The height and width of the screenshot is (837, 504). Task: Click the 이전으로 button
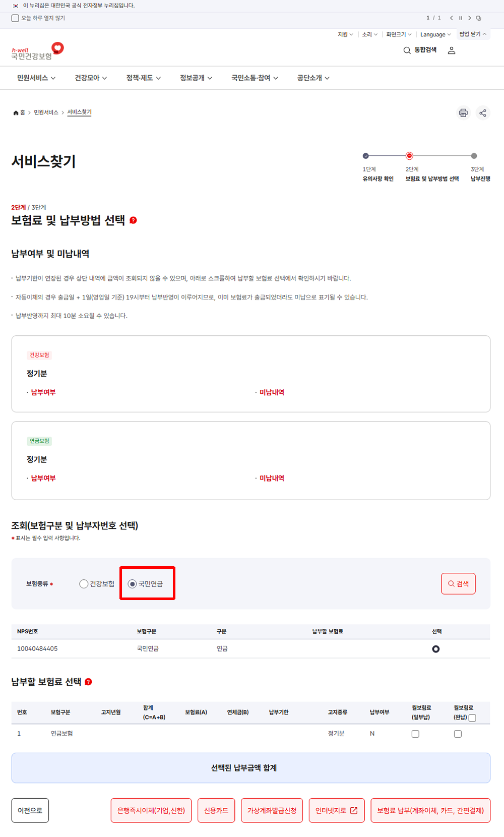coord(30,810)
